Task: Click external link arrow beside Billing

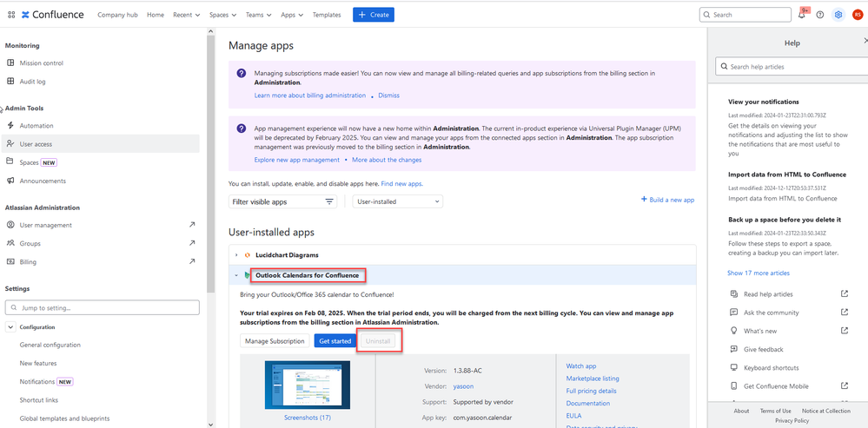Action: (x=191, y=261)
